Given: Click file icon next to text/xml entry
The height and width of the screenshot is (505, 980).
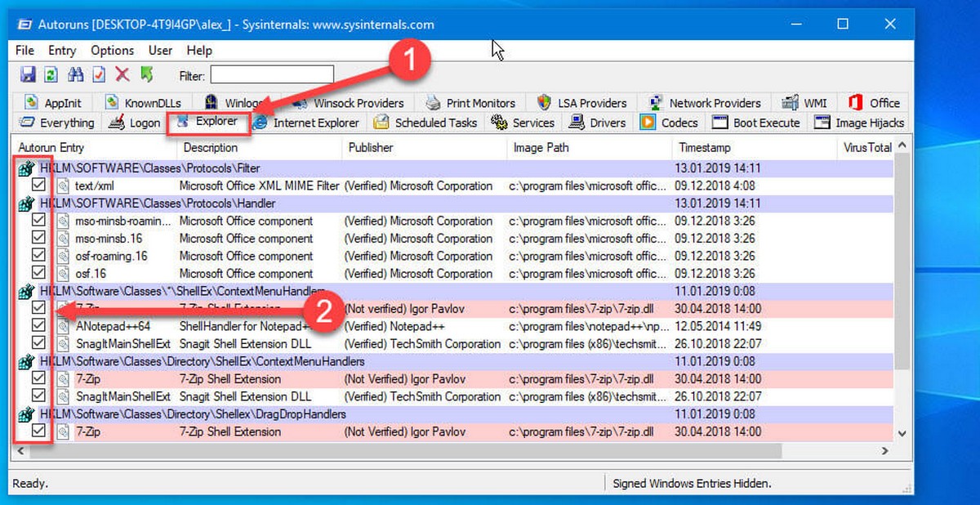Looking at the screenshot, I should [x=63, y=185].
